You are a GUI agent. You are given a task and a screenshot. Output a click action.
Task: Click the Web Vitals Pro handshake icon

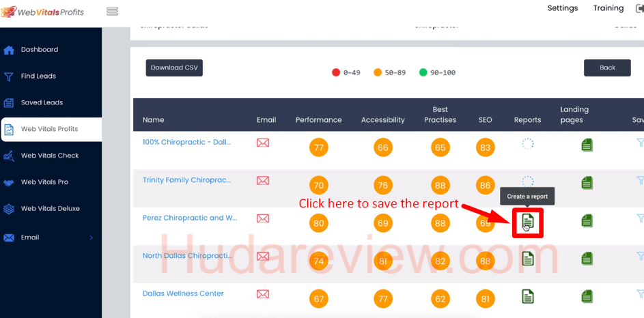point(9,183)
